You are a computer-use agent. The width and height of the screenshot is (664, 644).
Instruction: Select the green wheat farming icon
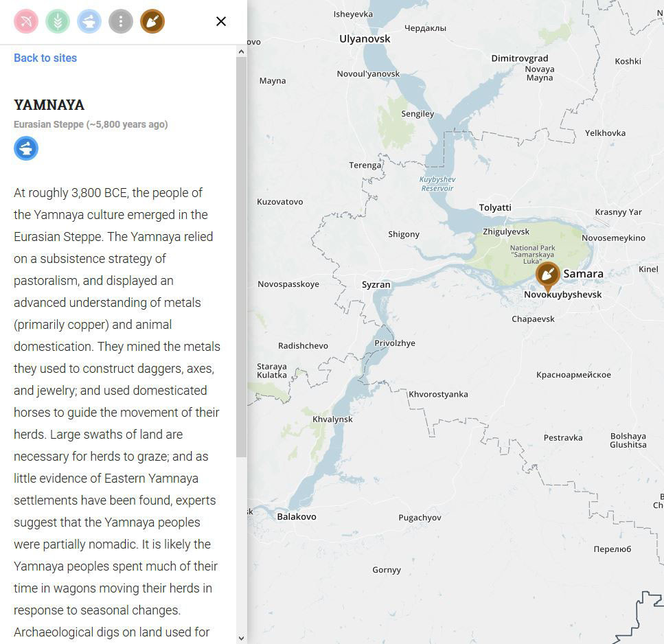pyautogui.click(x=58, y=21)
